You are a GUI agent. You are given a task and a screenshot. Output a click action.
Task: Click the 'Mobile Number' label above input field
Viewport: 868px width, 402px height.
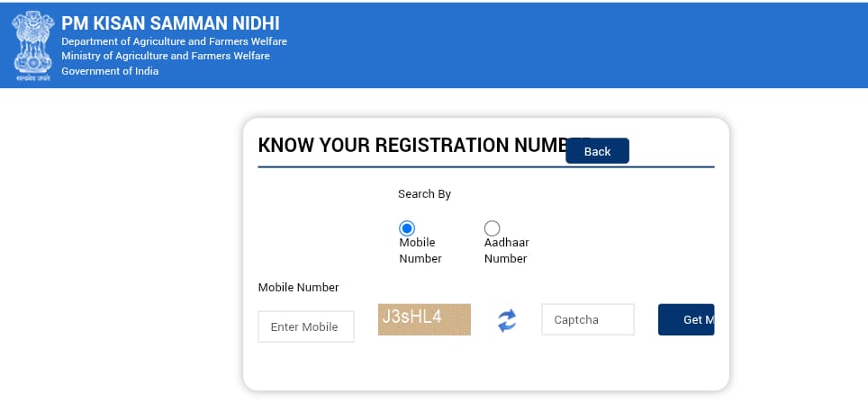298,288
